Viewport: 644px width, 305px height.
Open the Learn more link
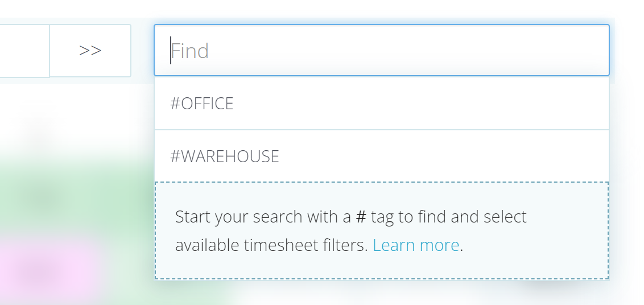pyautogui.click(x=416, y=245)
